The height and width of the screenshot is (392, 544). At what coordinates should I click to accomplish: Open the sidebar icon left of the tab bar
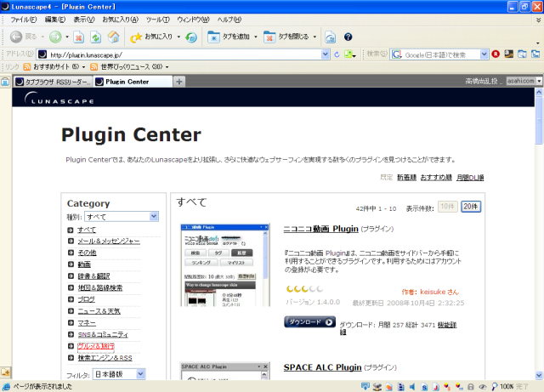pyautogui.click(x=5, y=82)
